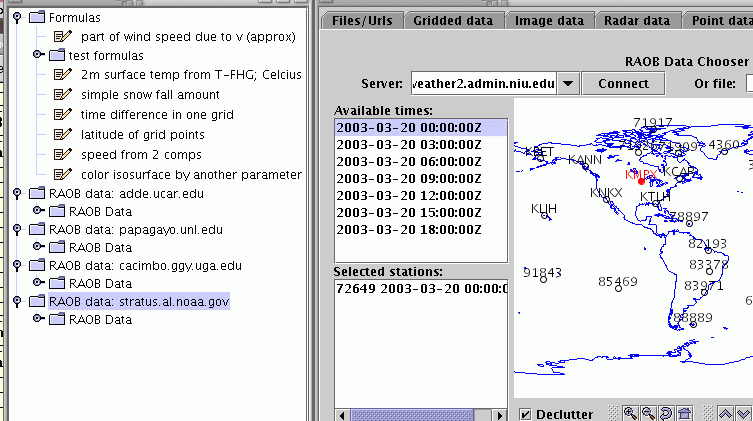Viewport: 753px width, 421px height.
Task: Click the Formulas folder icon
Action: (x=36, y=17)
